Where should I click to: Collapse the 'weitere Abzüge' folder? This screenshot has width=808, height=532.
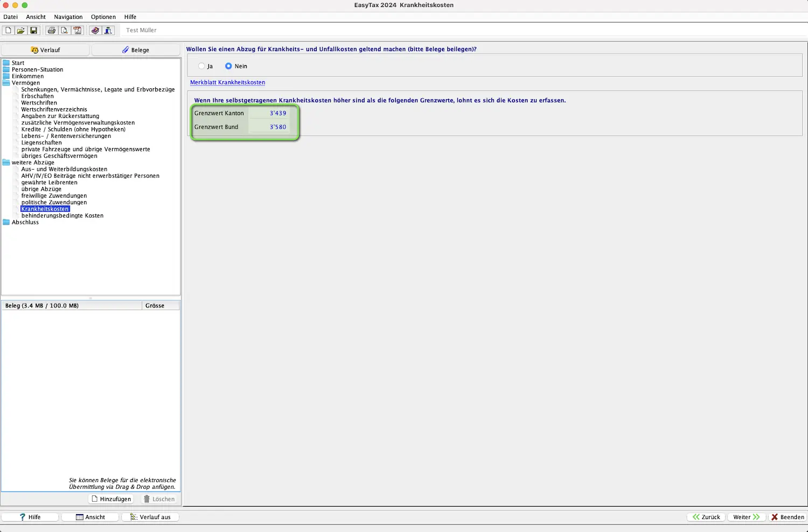coord(6,163)
